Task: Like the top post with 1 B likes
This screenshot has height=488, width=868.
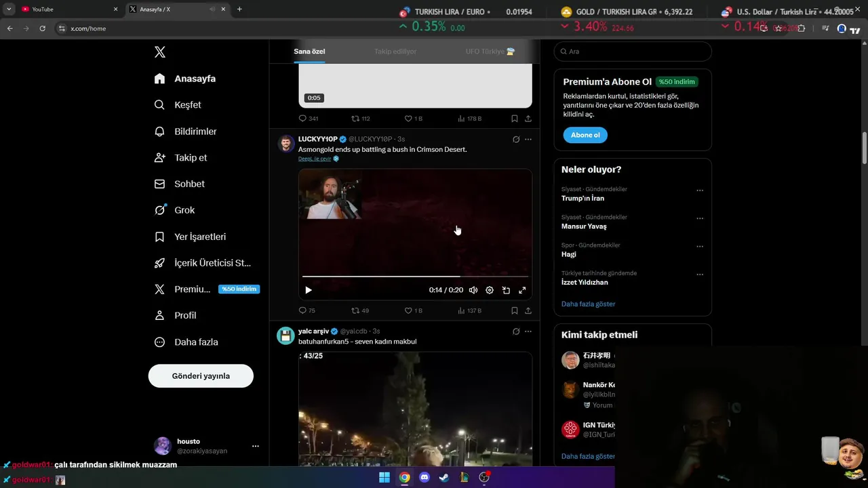Action: click(x=413, y=119)
